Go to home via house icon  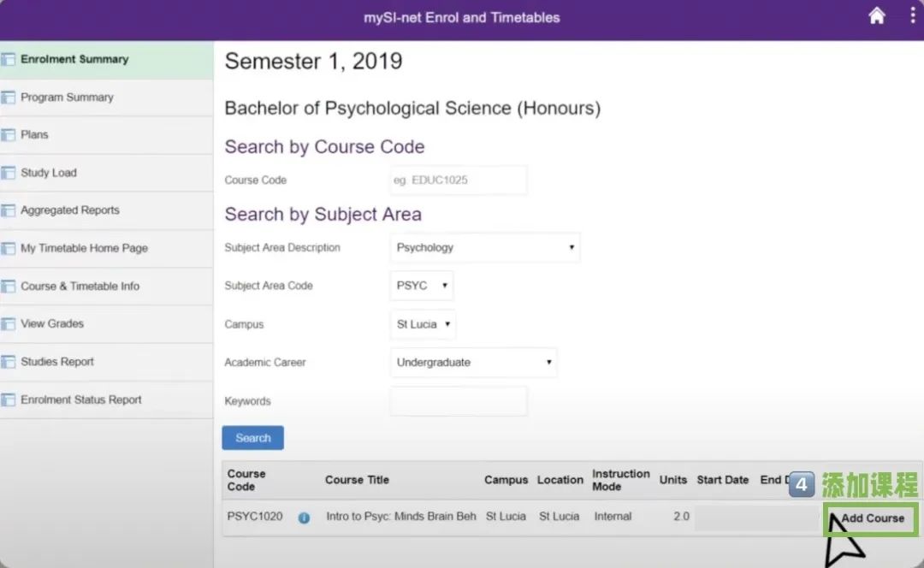(x=877, y=16)
